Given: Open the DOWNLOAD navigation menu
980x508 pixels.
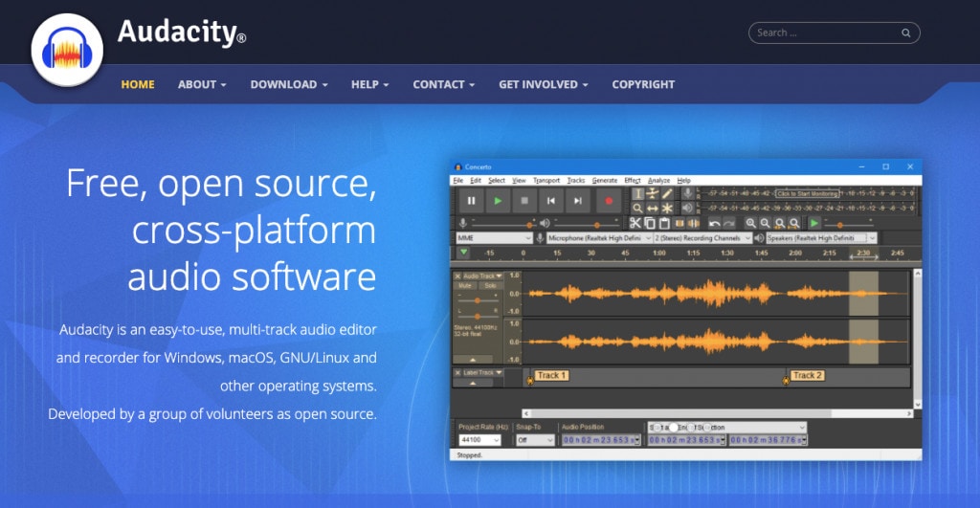Looking at the screenshot, I should click(x=288, y=84).
